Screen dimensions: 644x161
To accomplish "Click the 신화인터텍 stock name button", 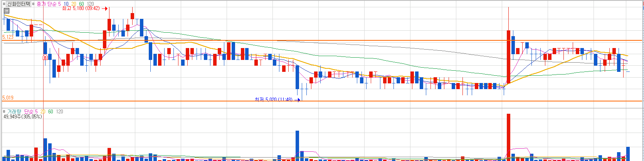I will [18, 4].
